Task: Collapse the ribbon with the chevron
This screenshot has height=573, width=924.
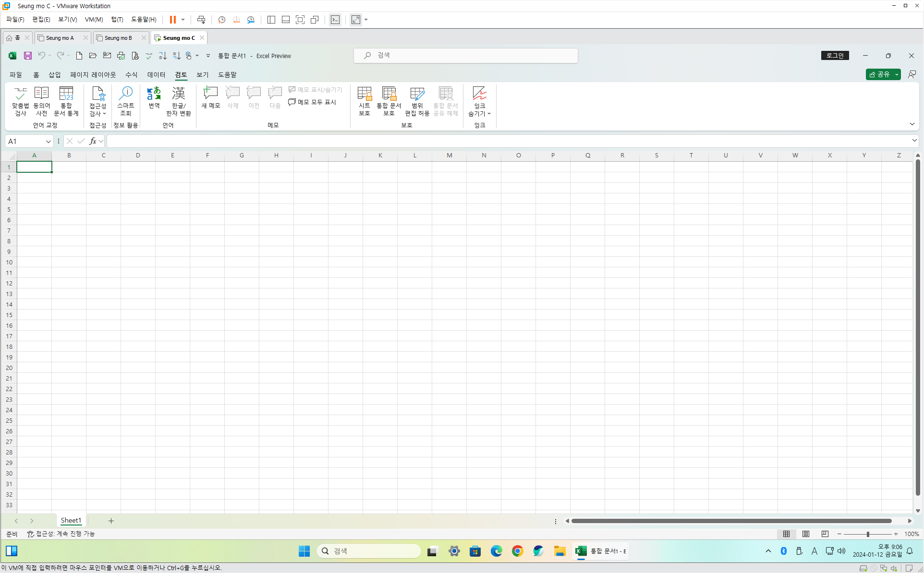Action: [912, 124]
